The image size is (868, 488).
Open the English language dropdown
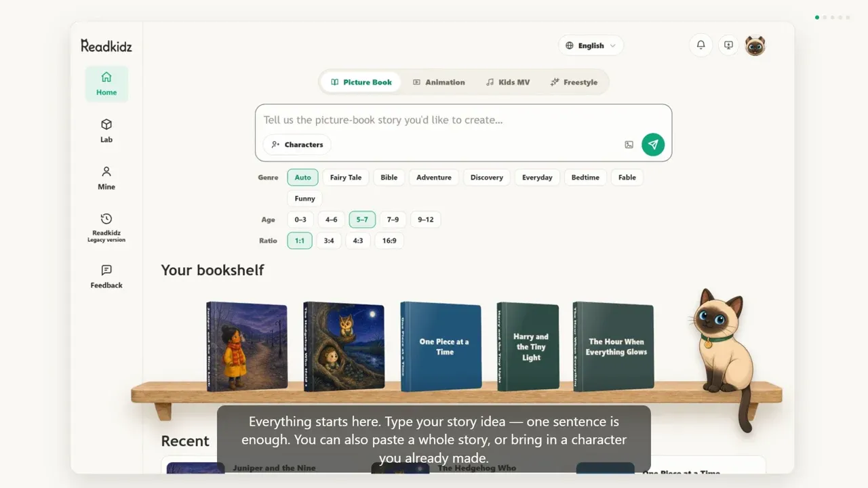click(x=591, y=45)
